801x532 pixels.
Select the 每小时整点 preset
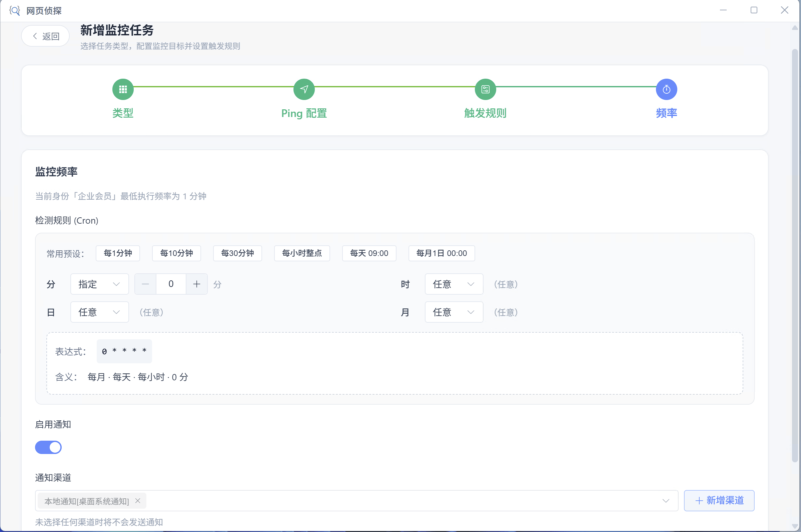click(x=302, y=253)
